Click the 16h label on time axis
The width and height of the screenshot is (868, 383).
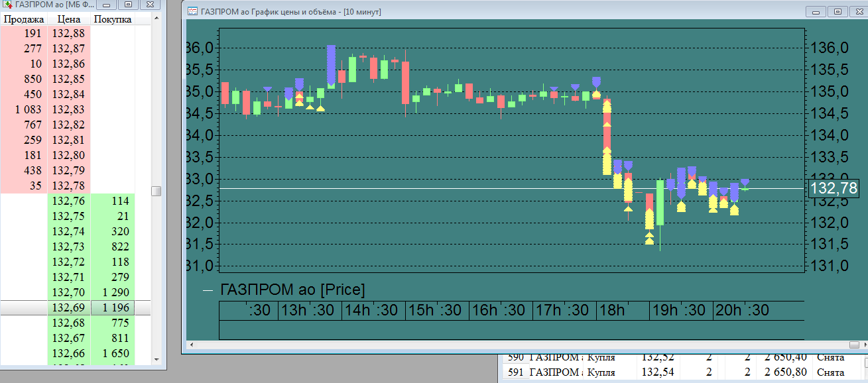click(485, 310)
